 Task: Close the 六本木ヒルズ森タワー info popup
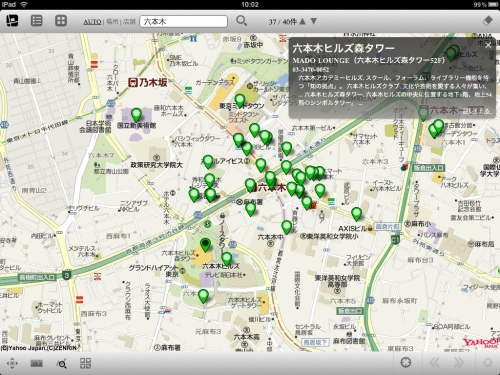pyautogui.click(x=488, y=45)
